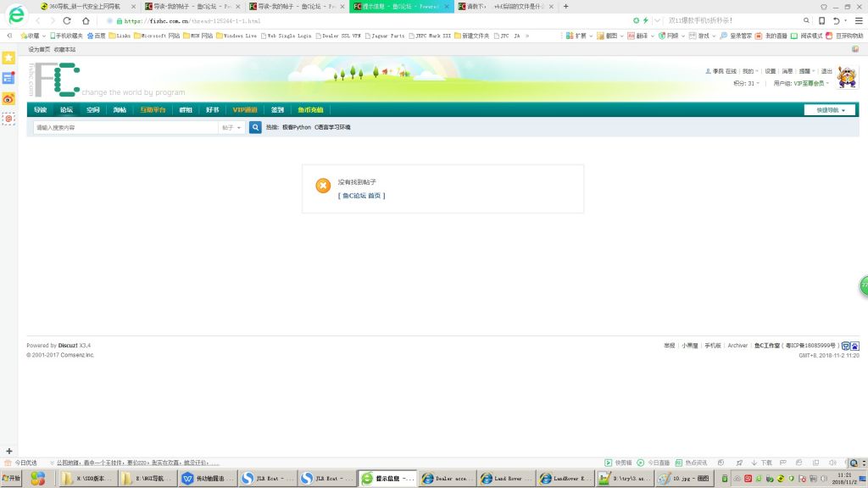The height and width of the screenshot is (488, 868).
Task: Expand the 快捷导航 quick navigation dropdown
Action: pyautogui.click(x=831, y=110)
